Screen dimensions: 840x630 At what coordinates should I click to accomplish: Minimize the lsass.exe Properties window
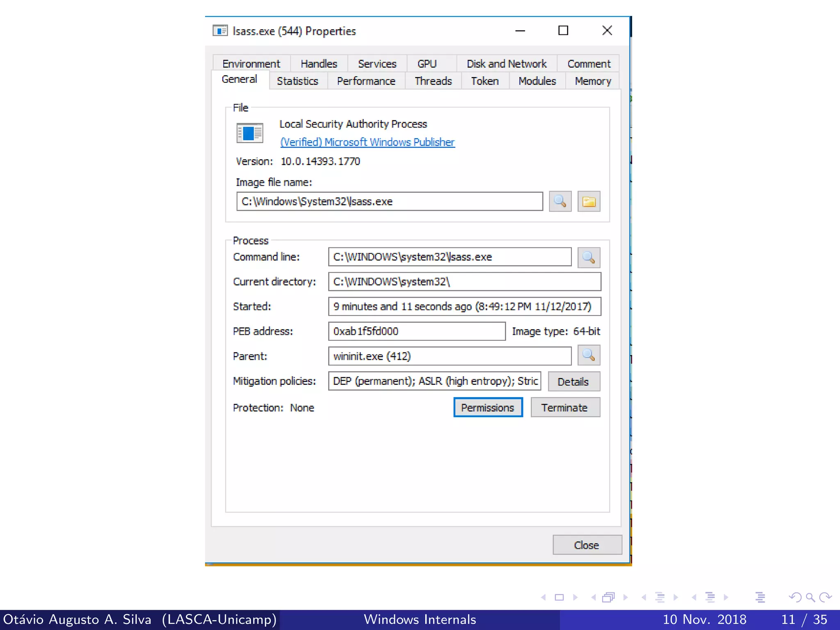point(520,31)
